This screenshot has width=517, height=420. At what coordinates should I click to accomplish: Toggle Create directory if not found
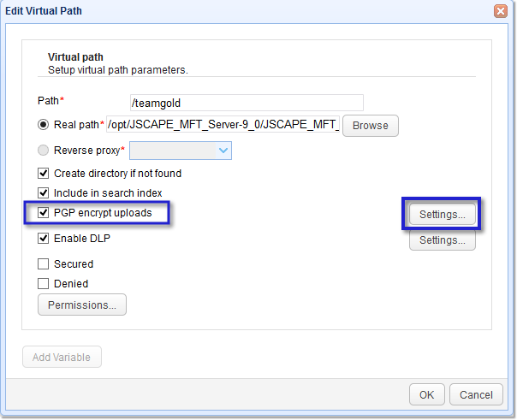[44, 174]
